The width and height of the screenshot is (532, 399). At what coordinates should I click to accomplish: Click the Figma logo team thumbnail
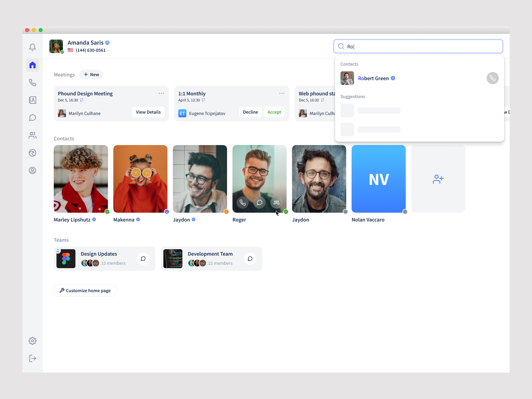click(x=66, y=259)
